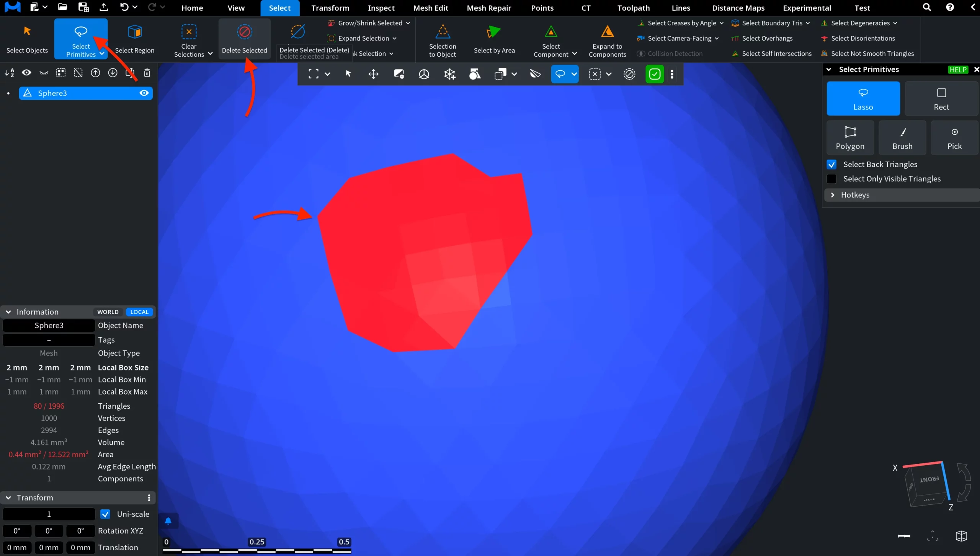Click the notification bell icon
980x556 pixels.
(x=168, y=521)
